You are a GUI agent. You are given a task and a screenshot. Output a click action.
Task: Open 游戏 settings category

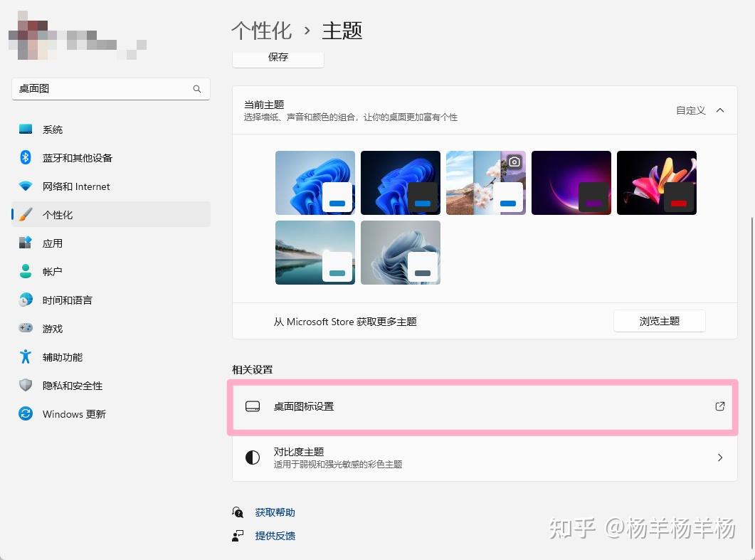click(x=111, y=328)
